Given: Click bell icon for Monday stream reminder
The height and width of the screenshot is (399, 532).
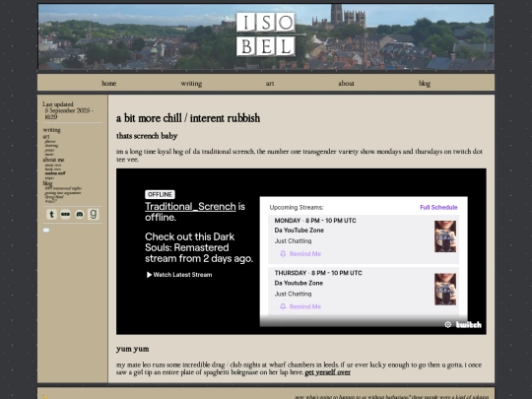Looking at the screenshot, I should point(283,254).
